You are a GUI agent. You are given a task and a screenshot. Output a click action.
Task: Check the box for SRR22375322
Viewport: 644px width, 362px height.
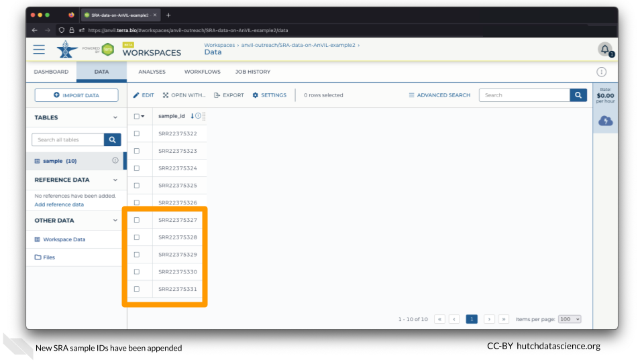pos(137,133)
